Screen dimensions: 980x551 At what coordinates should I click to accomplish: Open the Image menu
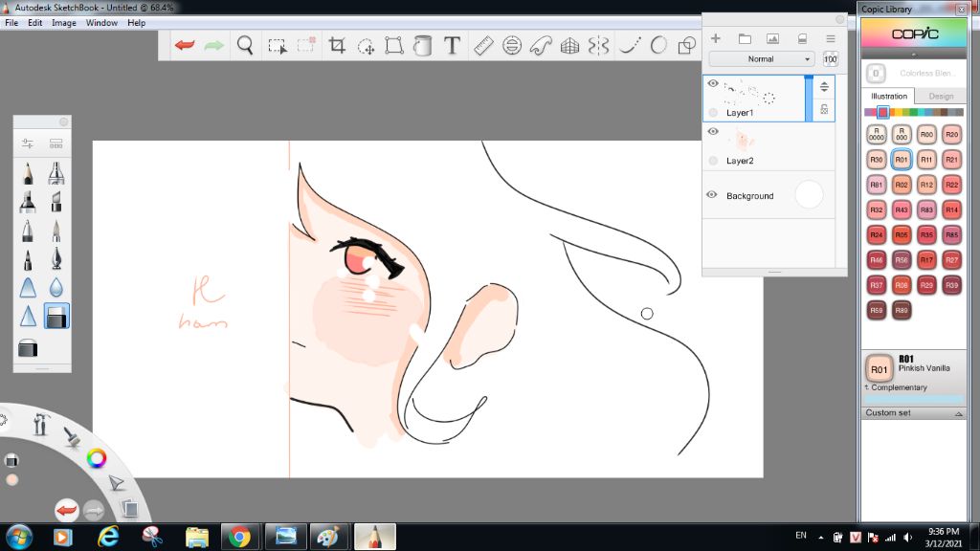pos(64,23)
